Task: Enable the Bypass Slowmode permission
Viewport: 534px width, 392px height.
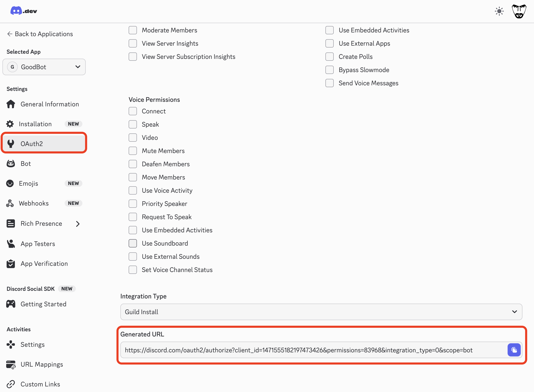Action: [x=329, y=70]
